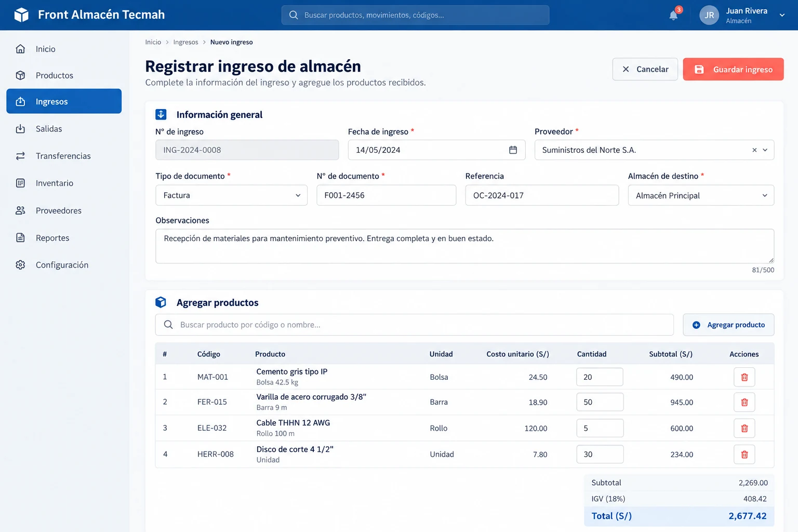Open the Juan Rivera account menu chevron

click(782, 15)
